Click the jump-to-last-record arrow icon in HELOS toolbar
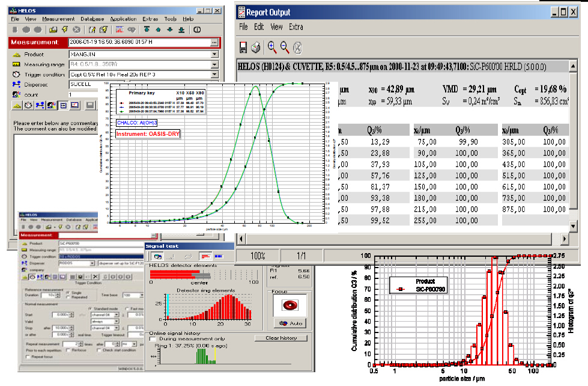Viewport: 588px width, 386px height. tap(181, 29)
